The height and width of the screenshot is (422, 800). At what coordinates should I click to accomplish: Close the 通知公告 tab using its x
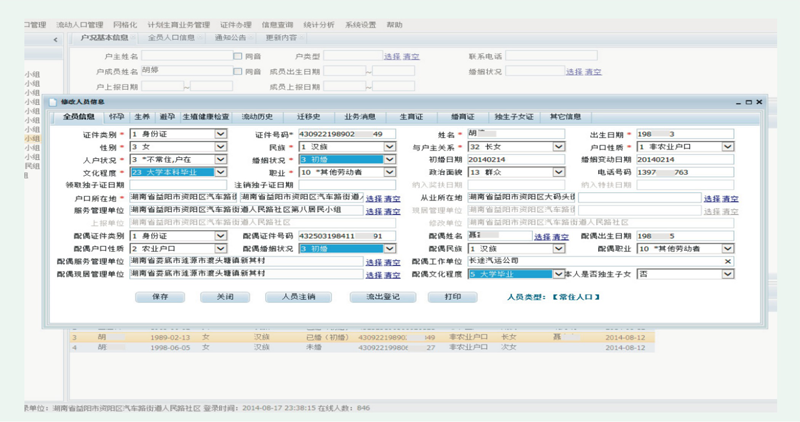pyautogui.click(x=251, y=38)
